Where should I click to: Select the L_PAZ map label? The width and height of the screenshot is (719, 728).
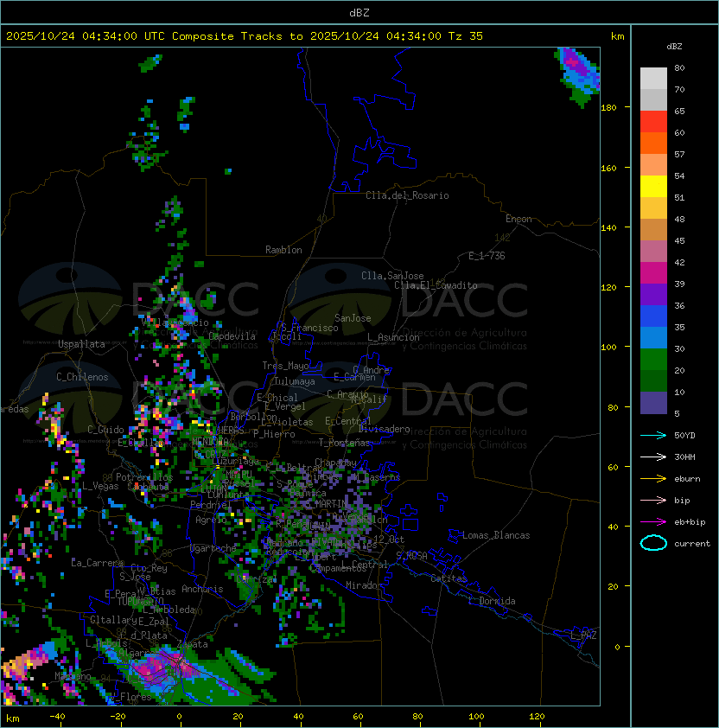(583, 635)
